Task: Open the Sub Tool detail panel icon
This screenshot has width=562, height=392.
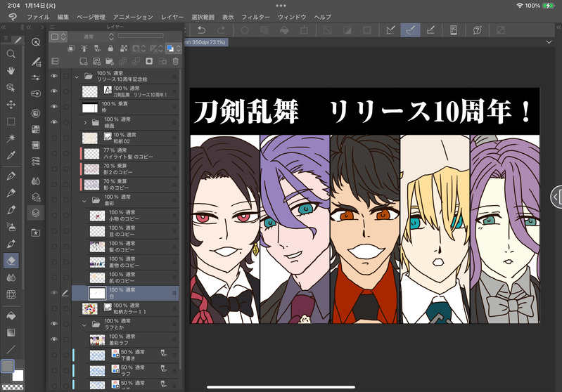Action: coord(35,62)
